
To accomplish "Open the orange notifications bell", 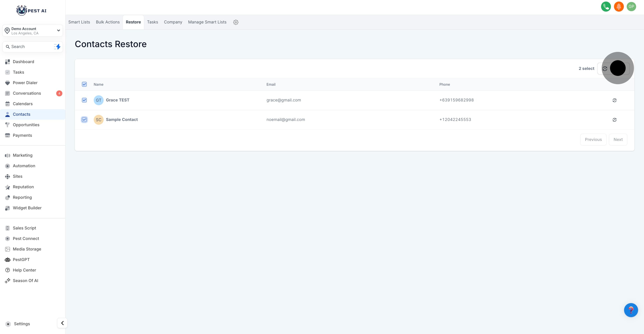I will [619, 7].
